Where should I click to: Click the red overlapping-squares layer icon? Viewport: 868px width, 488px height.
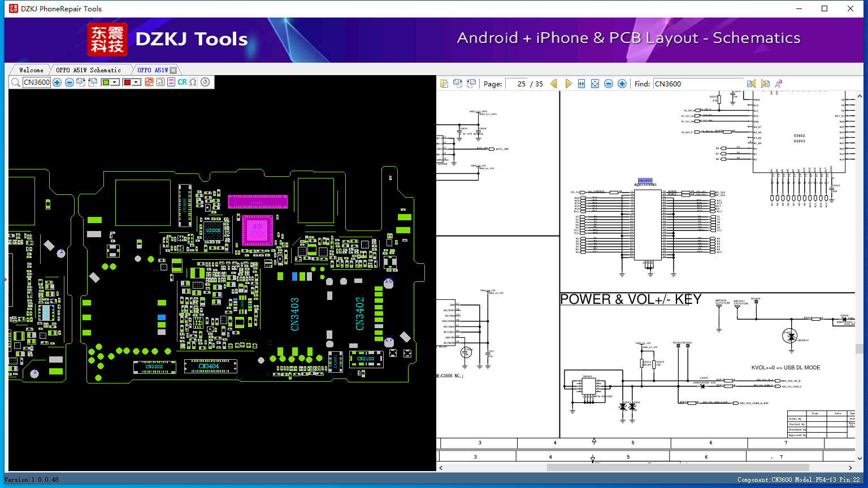pyautogui.click(x=149, y=82)
